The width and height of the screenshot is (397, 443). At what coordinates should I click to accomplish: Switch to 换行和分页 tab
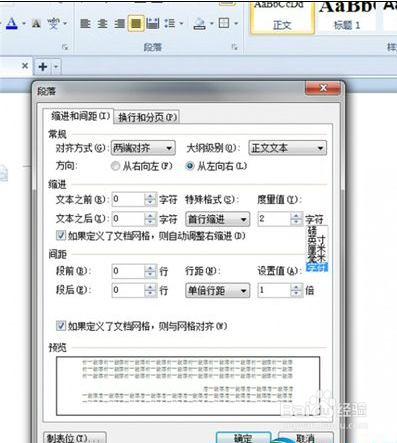(147, 117)
